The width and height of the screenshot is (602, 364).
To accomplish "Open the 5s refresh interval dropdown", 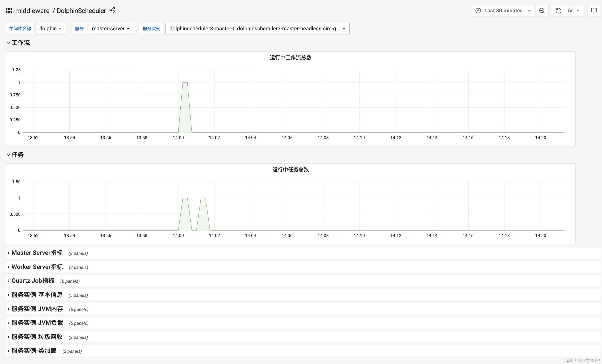I will 574,11.
